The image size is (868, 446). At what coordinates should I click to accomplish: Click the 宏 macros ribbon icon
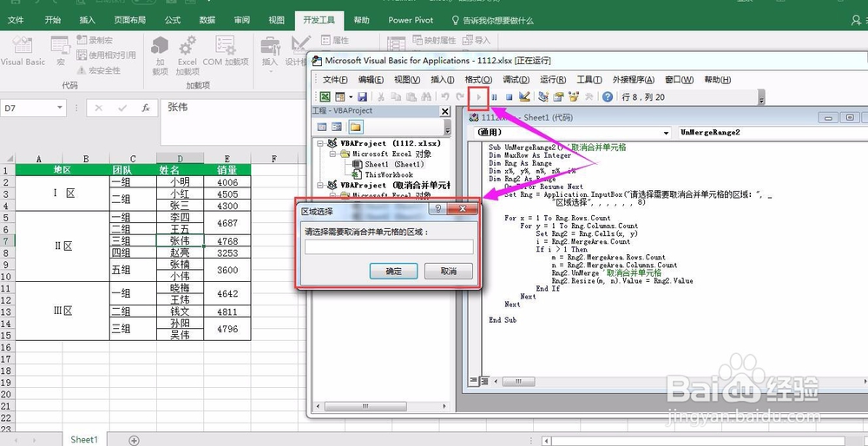(61, 53)
